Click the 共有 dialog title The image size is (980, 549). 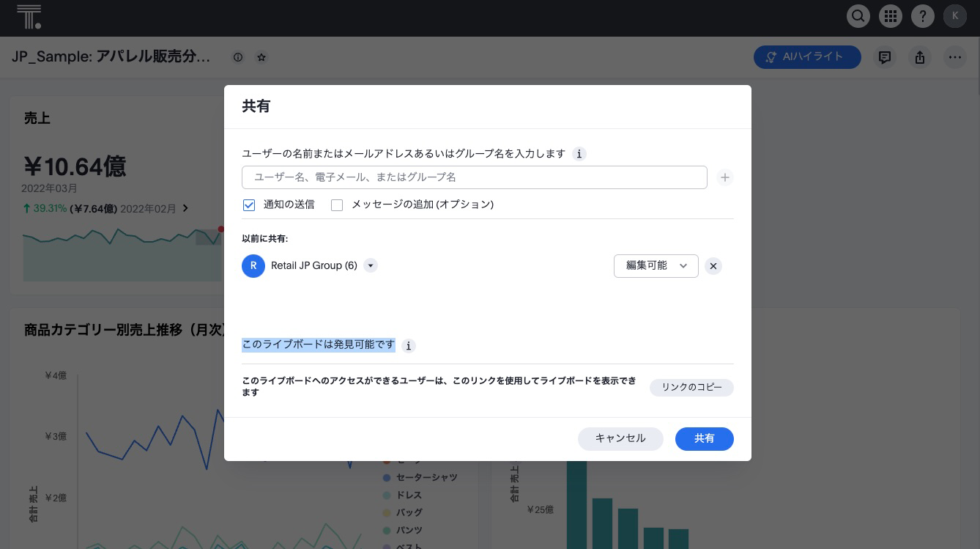(x=256, y=106)
